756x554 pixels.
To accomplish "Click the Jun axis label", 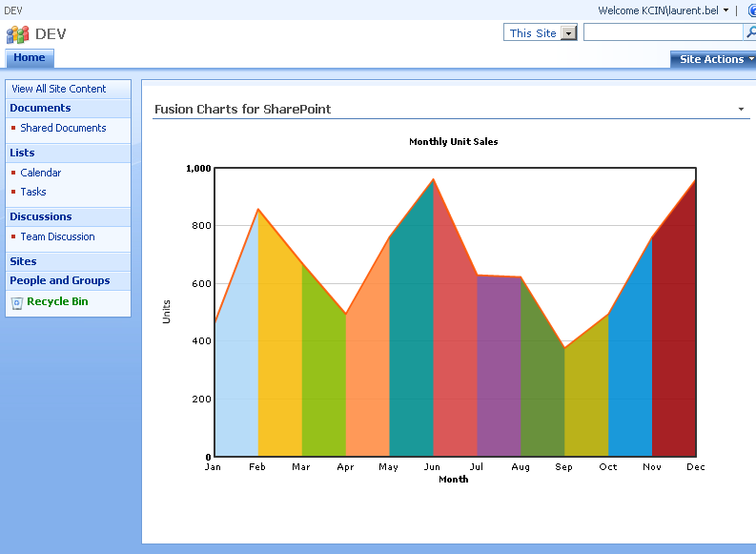I will point(432,466).
